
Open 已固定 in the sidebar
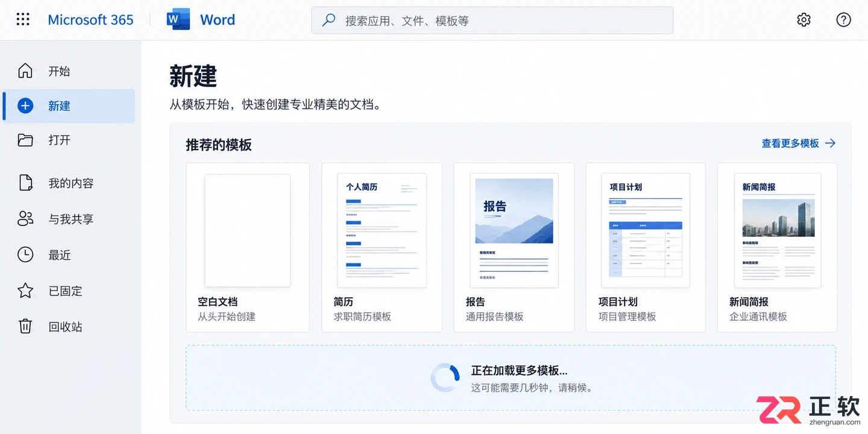click(65, 291)
